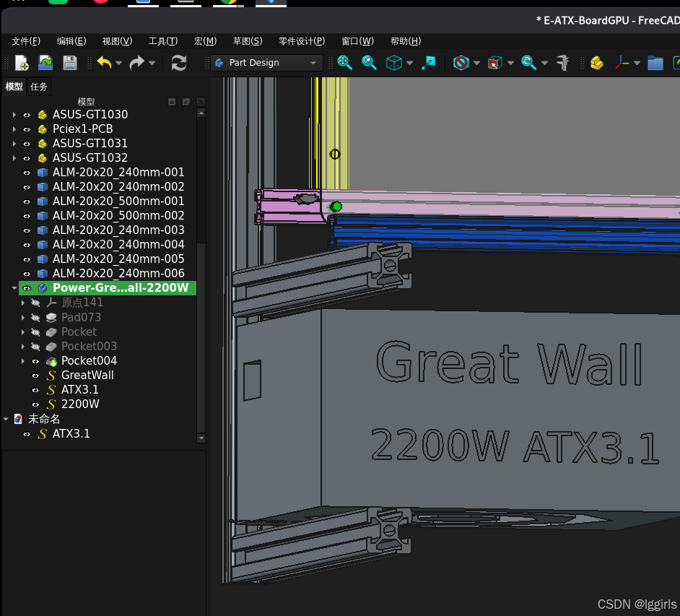This screenshot has width=680, height=616.
Task: Refresh and recompute the document
Action: [x=179, y=63]
